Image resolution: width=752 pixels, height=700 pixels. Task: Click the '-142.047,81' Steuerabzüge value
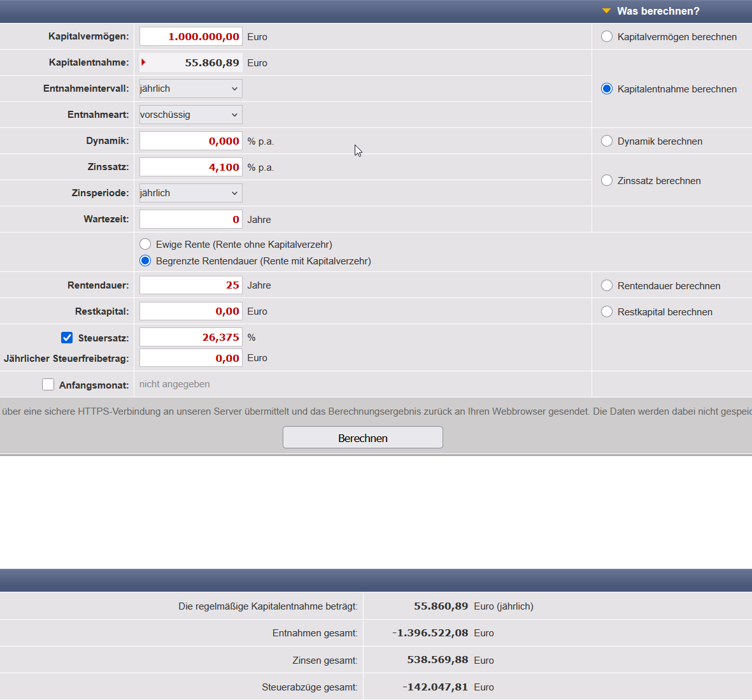click(x=436, y=687)
